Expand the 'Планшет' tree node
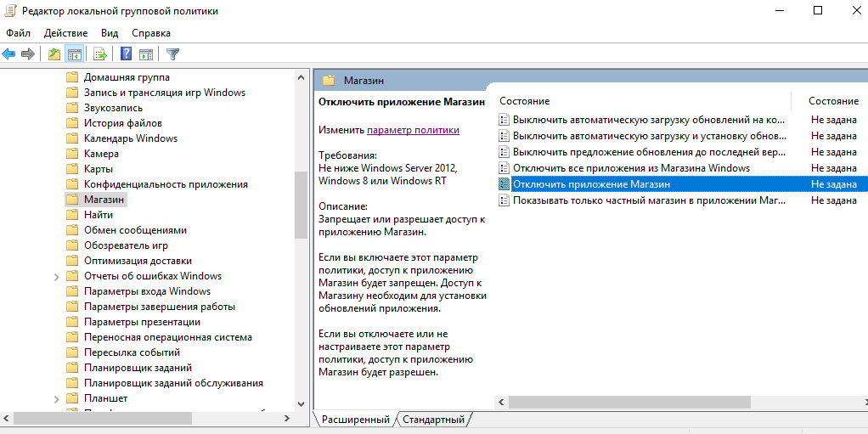The width and height of the screenshot is (868, 434). point(57,398)
